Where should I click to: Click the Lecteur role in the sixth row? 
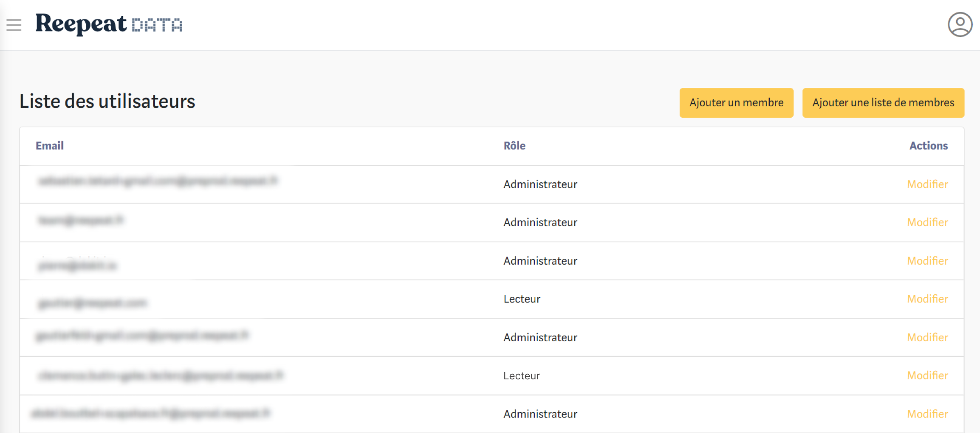(521, 376)
